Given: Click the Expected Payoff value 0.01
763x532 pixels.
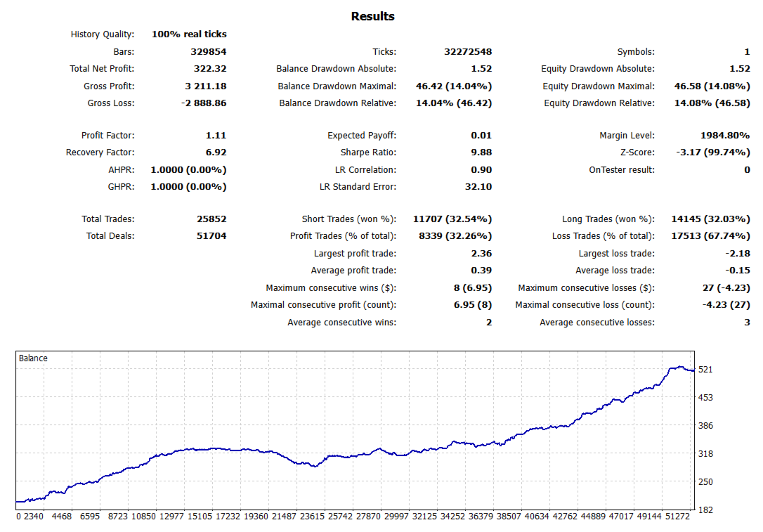Looking at the screenshot, I should [x=481, y=136].
